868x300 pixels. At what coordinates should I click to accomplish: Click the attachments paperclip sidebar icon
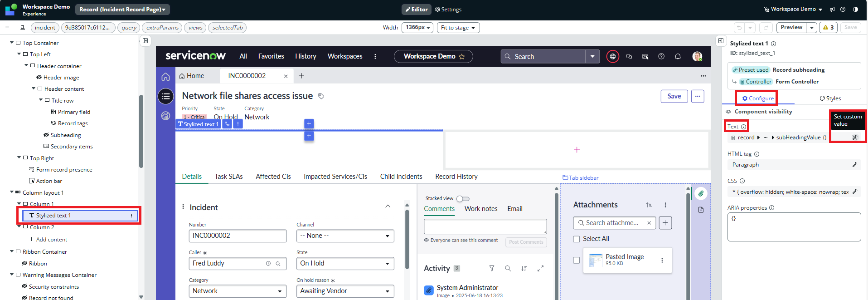[x=701, y=194]
